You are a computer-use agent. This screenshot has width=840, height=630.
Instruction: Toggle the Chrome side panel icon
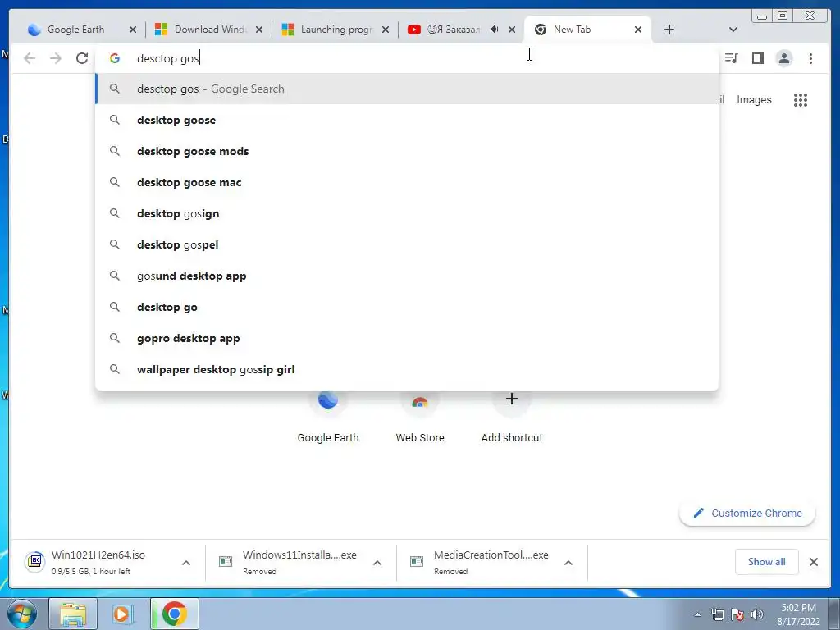(757, 58)
